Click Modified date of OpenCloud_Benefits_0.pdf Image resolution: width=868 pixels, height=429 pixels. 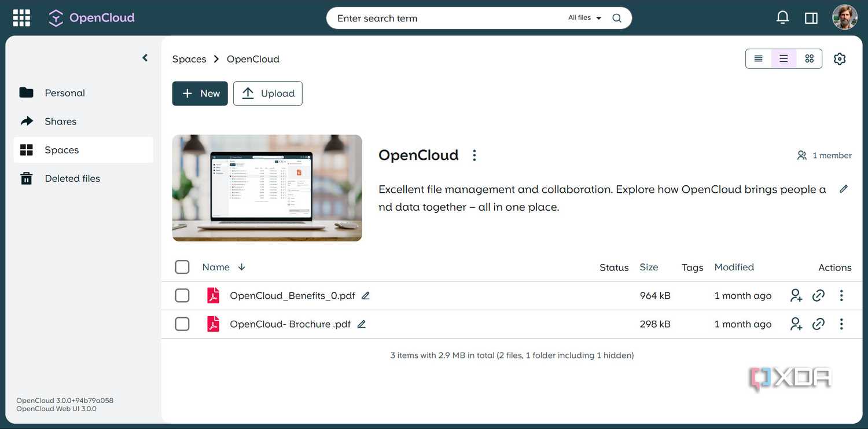(743, 295)
